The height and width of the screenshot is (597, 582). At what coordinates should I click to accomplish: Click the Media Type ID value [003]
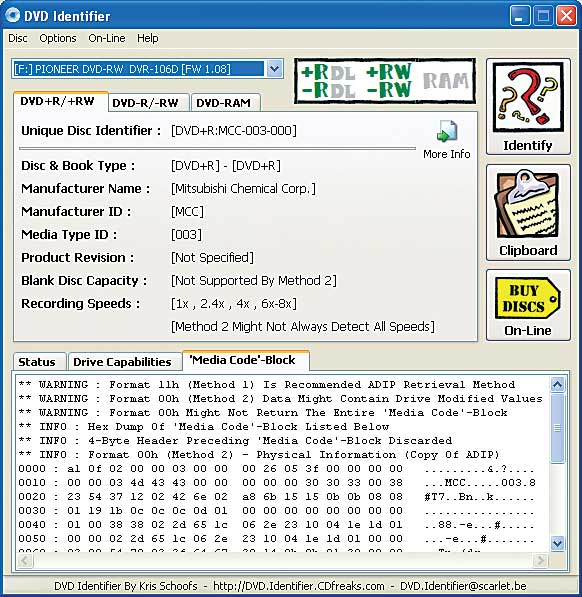pos(186,235)
